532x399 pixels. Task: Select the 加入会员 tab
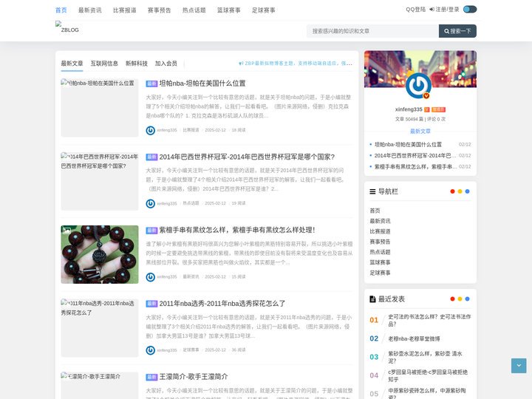coord(166,64)
